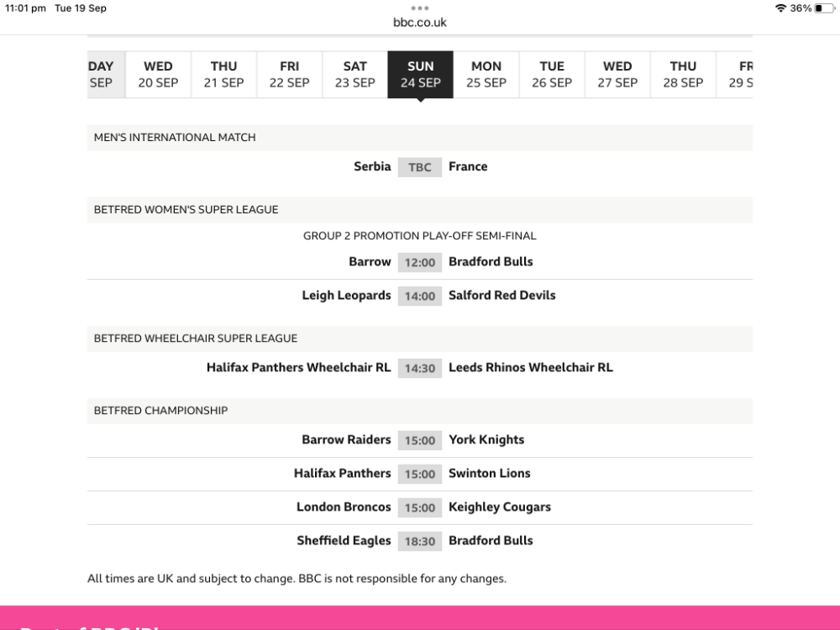Image resolution: width=840 pixels, height=630 pixels.
Task: Select the Barrow women's team name
Action: [370, 261]
